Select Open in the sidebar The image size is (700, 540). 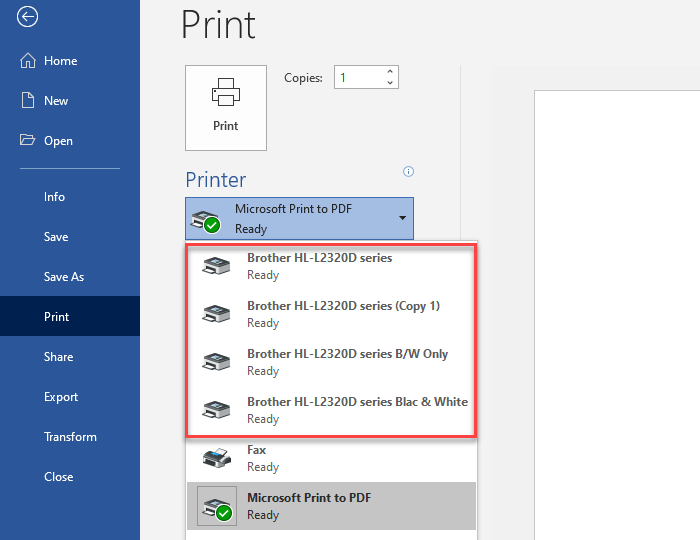click(x=70, y=140)
